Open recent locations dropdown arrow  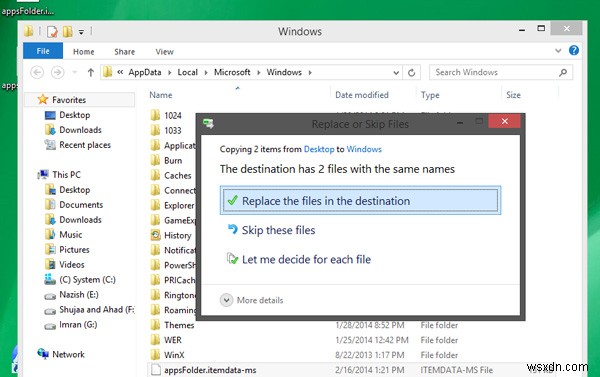75,72
